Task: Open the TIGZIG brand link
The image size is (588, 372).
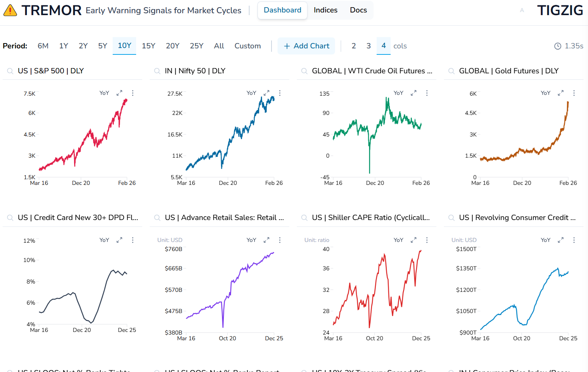Action: pos(560,10)
